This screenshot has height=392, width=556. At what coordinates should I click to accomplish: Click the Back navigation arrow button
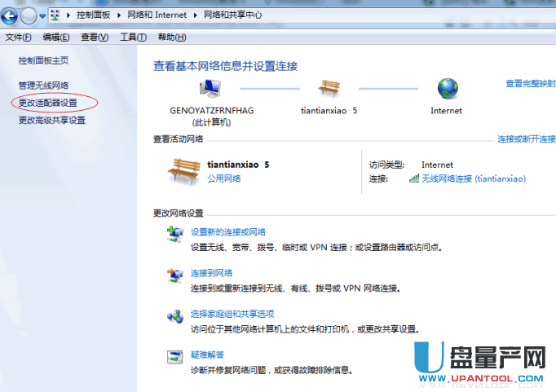(x=11, y=15)
